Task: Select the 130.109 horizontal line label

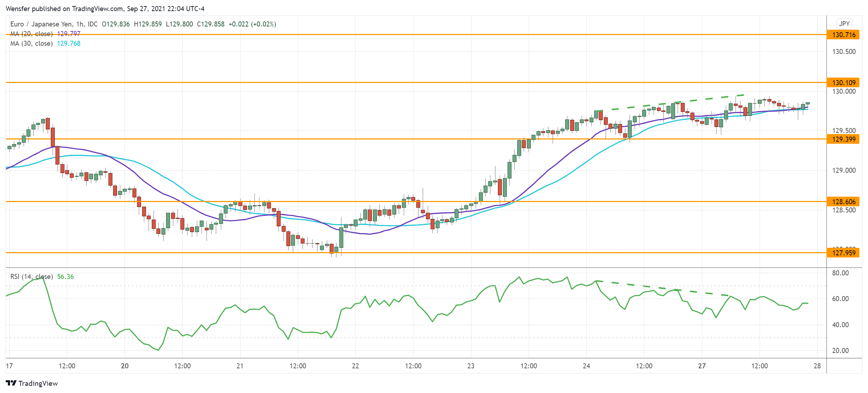Action: click(843, 83)
